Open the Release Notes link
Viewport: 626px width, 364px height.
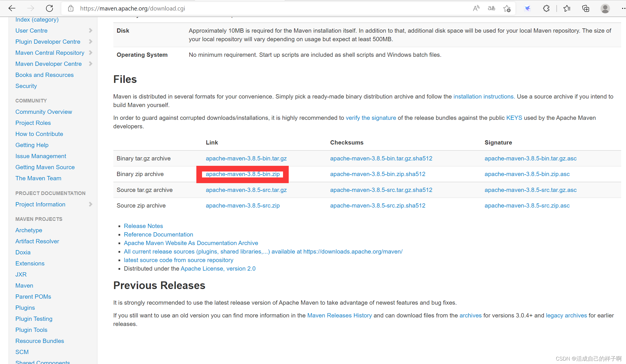[143, 226]
